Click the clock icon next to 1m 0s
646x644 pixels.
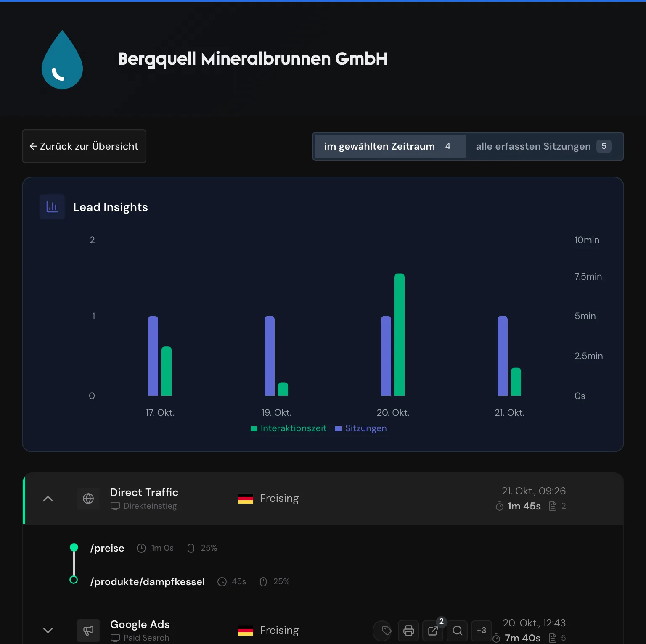coord(141,548)
